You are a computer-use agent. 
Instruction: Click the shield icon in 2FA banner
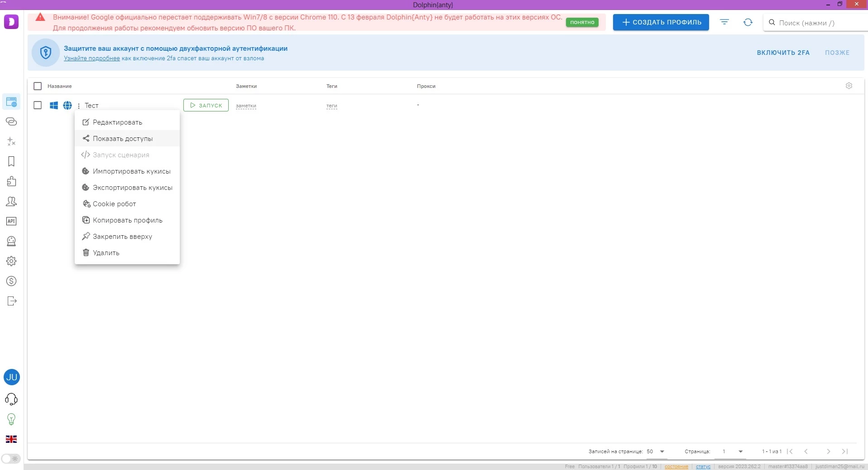[x=46, y=53]
